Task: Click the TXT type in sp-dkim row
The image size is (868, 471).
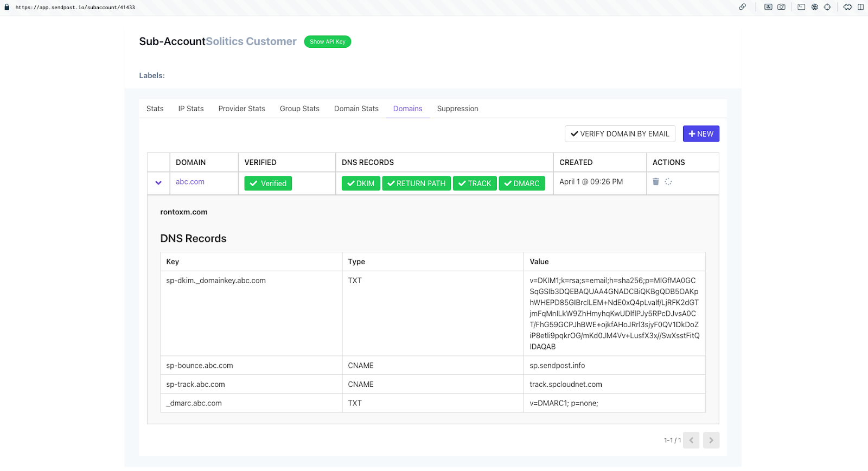Action: point(355,281)
